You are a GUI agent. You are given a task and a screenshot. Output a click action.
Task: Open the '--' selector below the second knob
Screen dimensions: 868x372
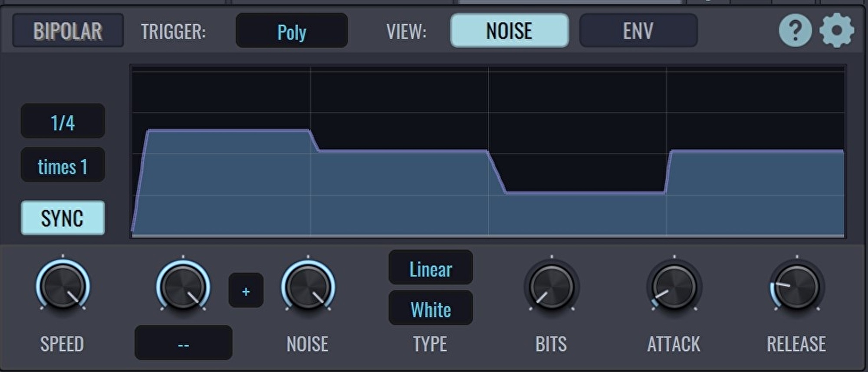183,343
